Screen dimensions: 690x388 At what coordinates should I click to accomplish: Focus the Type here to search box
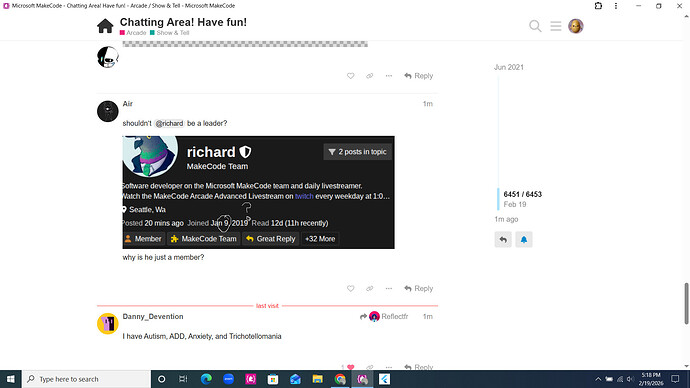tap(86, 379)
